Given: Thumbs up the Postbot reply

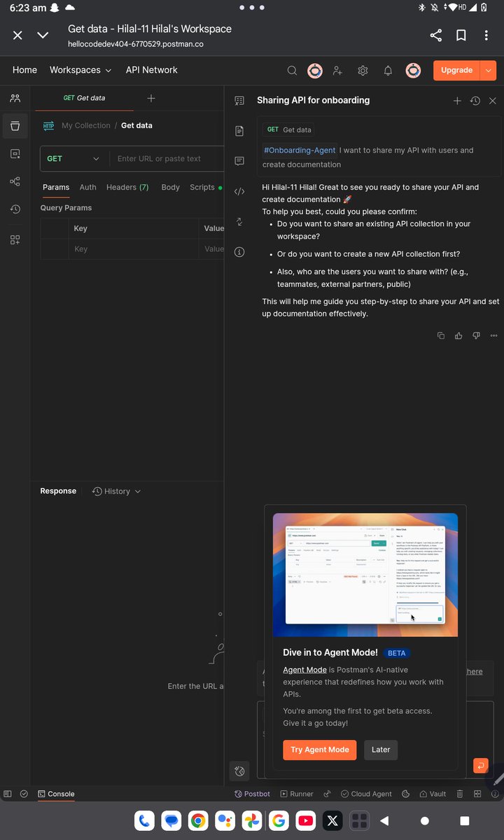Looking at the screenshot, I should (458, 335).
